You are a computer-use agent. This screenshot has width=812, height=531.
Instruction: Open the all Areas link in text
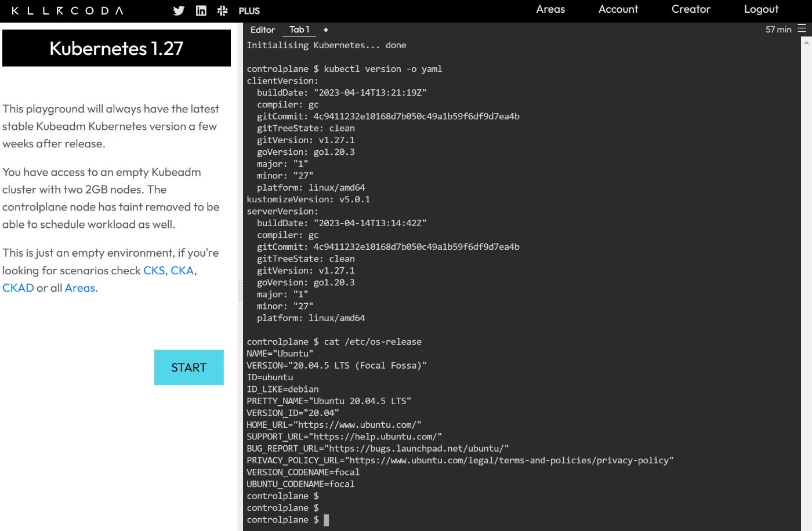click(80, 288)
